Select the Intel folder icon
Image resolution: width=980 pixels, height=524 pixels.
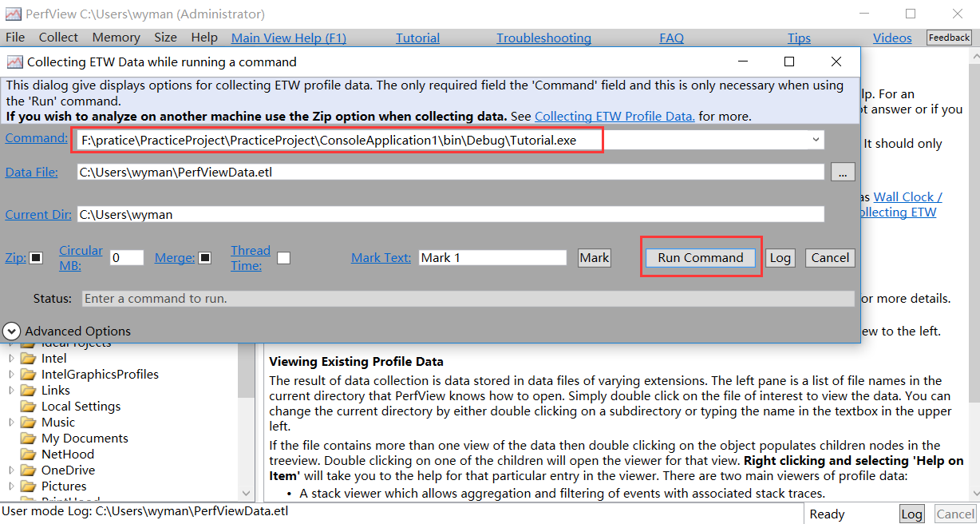[x=29, y=359]
